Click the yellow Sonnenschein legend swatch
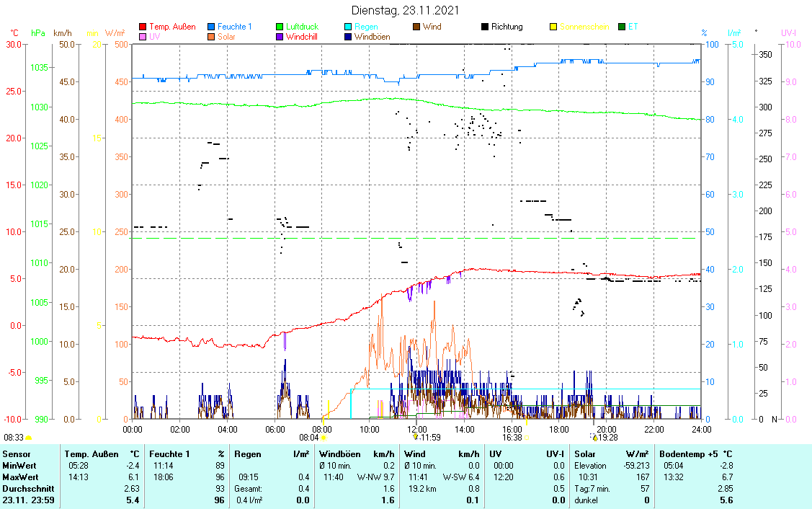The width and height of the screenshot is (812, 509). point(554,27)
